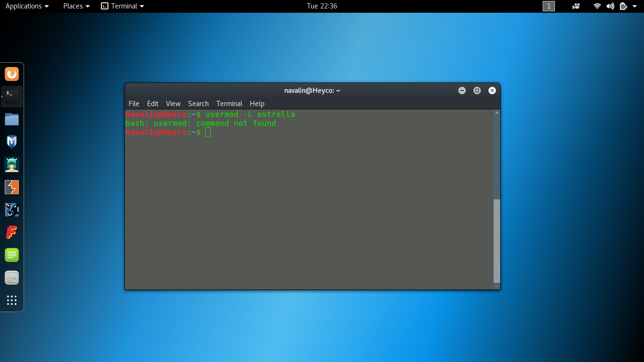Click the Wi-Fi status icon
This screenshot has width=644, height=362.
(x=597, y=6)
